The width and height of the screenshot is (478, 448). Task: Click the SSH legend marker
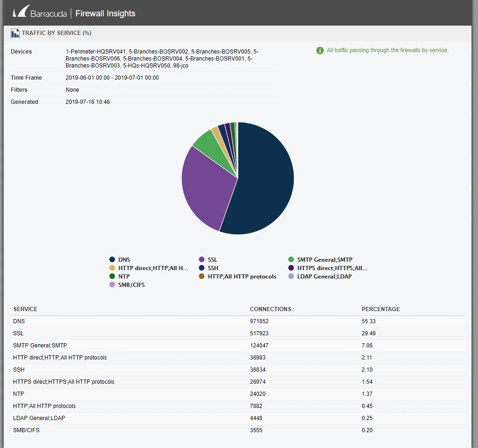tap(201, 268)
